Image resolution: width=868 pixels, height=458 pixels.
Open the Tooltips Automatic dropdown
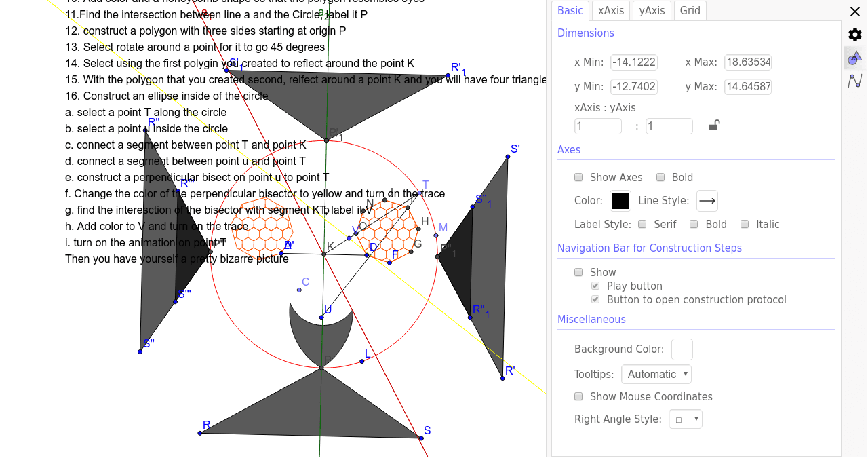(656, 374)
